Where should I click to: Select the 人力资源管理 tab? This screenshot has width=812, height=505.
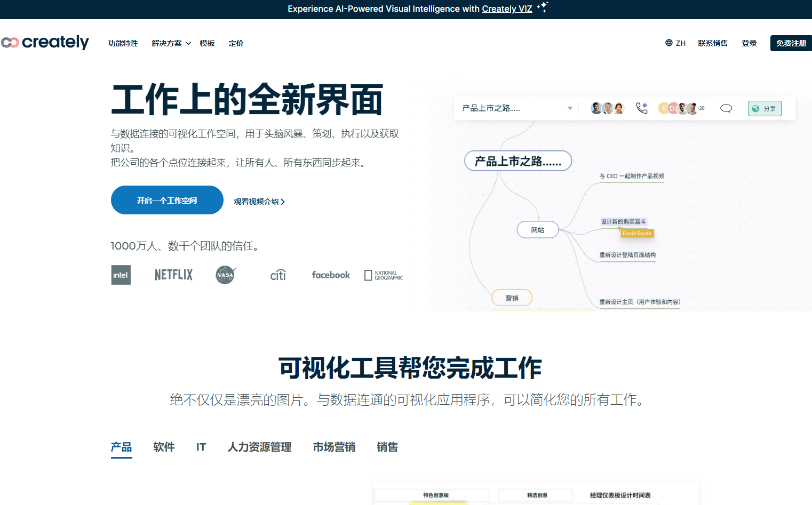[259, 447]
